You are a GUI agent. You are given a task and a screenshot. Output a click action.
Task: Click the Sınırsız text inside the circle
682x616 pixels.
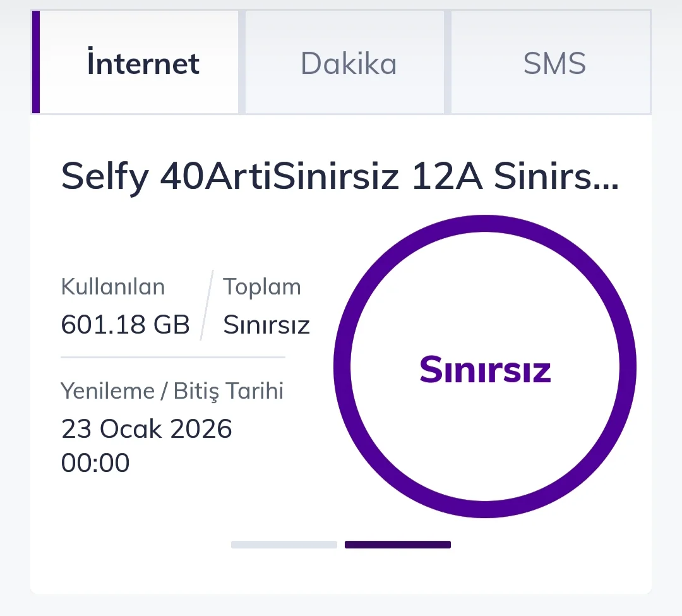point(485,370)
